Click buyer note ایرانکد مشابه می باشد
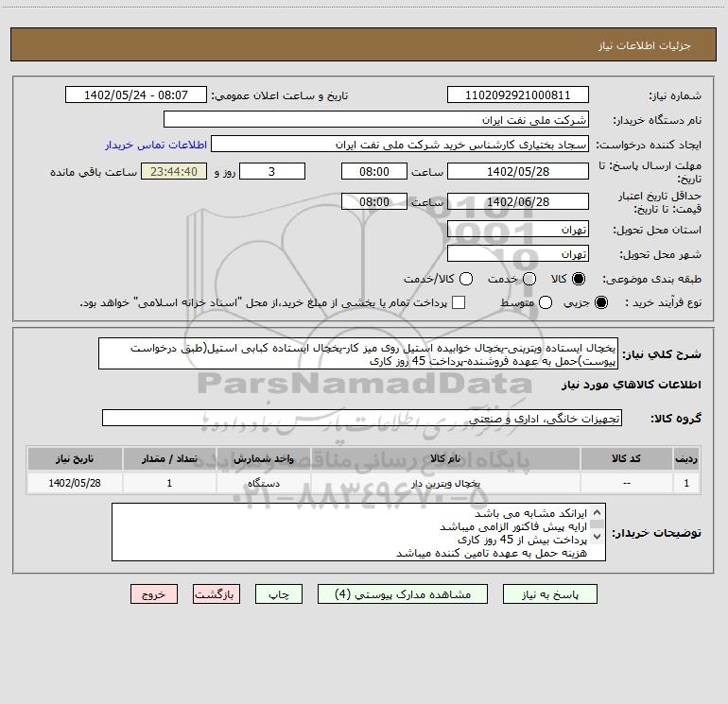 click(x=530, y=513)
